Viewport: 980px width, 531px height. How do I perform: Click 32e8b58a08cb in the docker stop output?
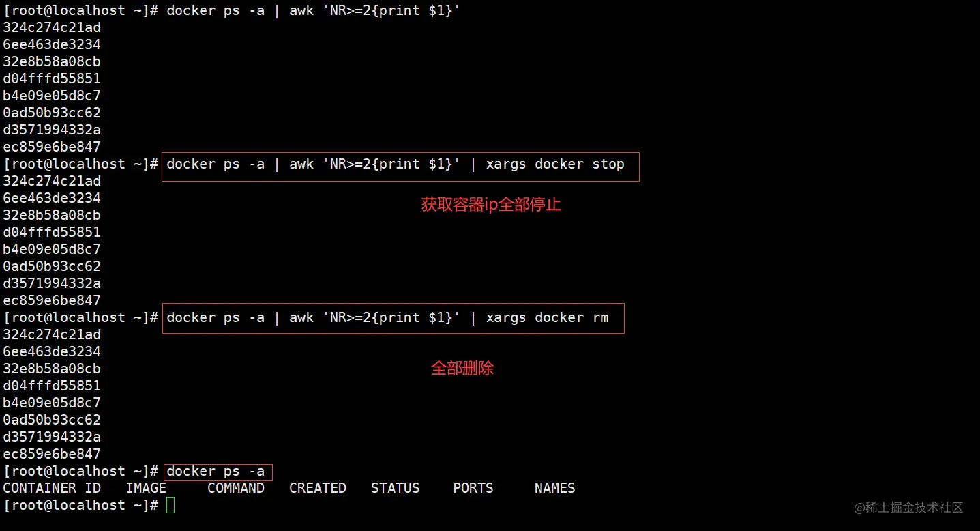pyautogui.click(x=52, y=215)
